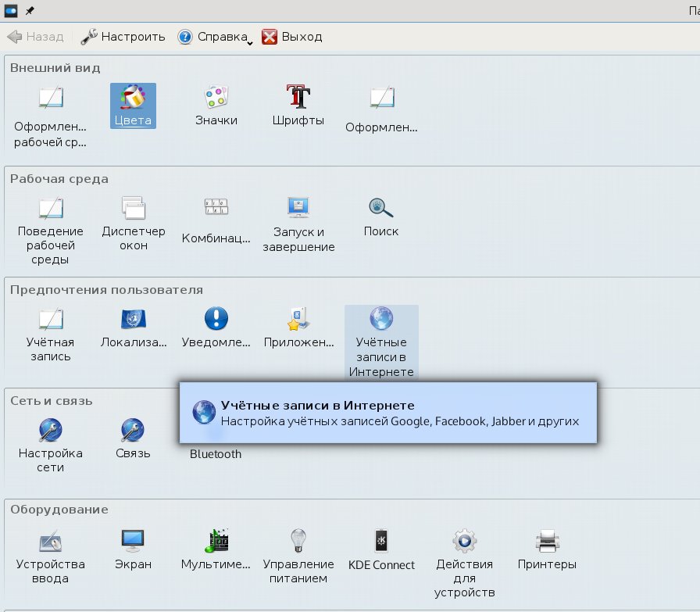Open the Приложен... applications settings
Screen dimensions: 700x612
(298, 327)
